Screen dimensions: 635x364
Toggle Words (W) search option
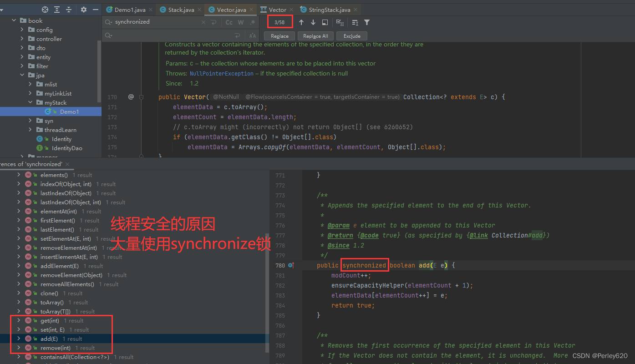(241, 22)
